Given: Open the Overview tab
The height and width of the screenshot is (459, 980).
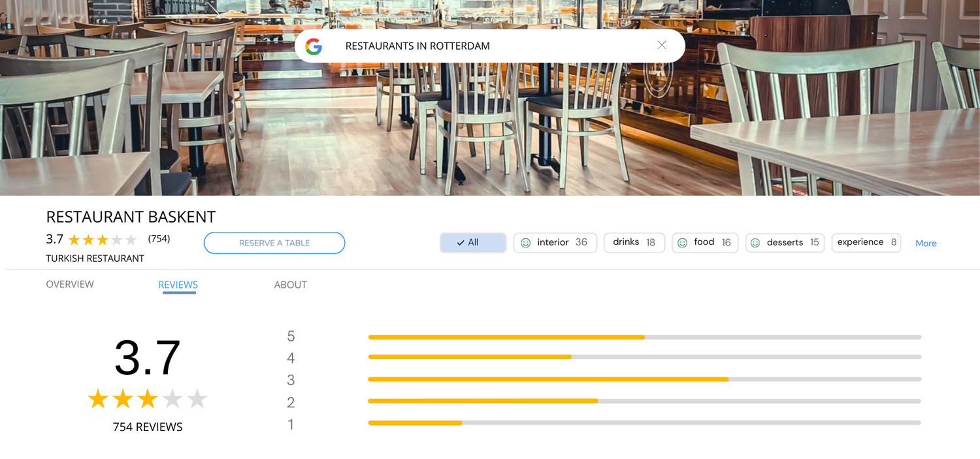Looking at the screenshot, I should 70,284.
